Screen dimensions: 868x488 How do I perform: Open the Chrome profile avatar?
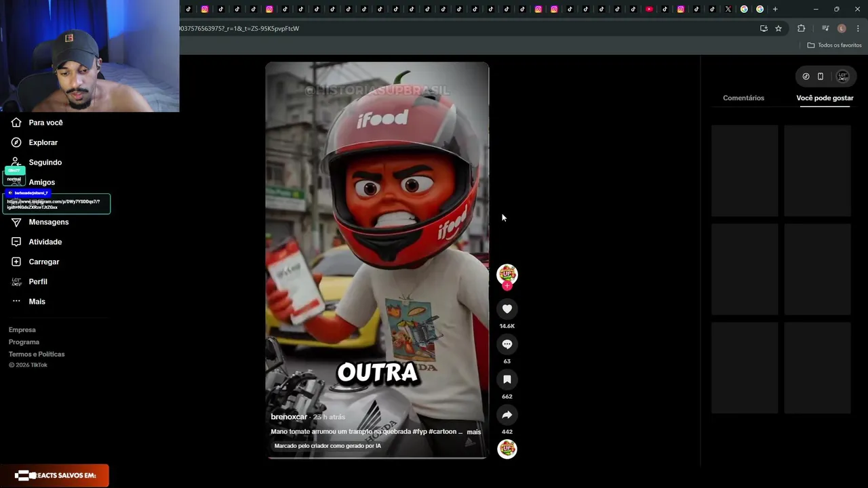842,28
